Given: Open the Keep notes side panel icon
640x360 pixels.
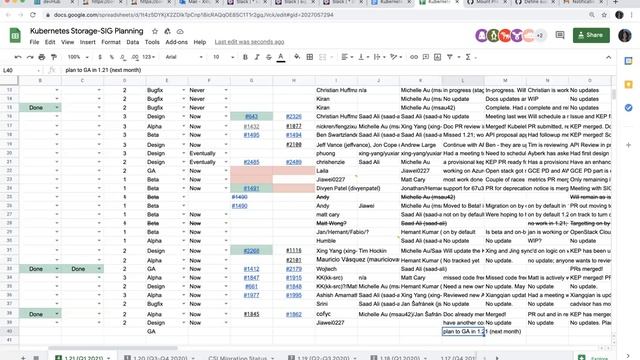Looking at the screenshot, I should tap(629, 84).
